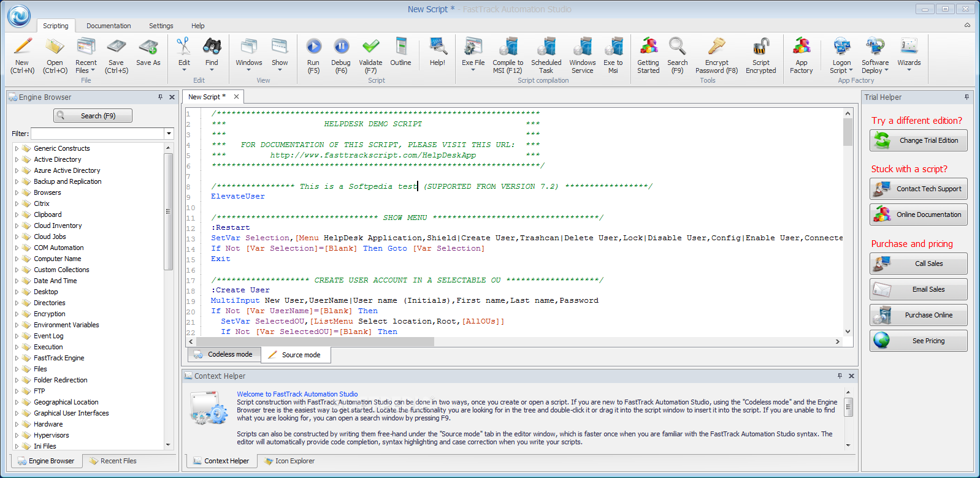Click the Purchase Online button

click(x=918, y=315)
